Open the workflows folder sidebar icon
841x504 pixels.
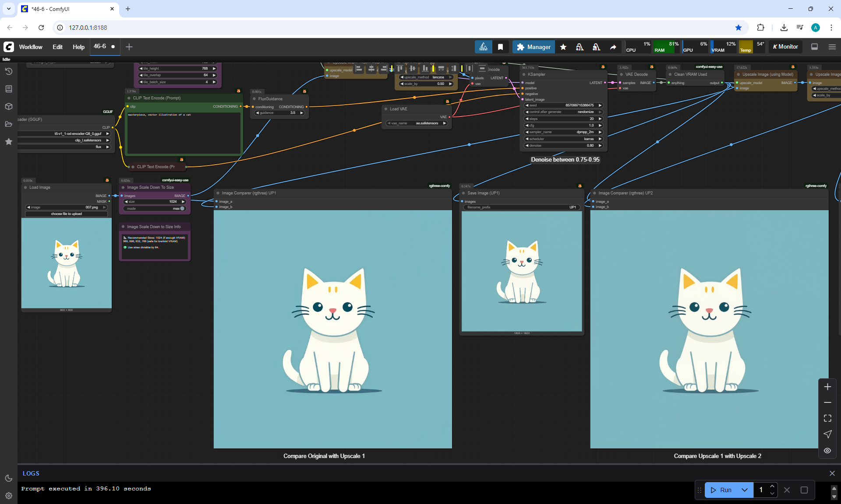[x=8, y=124]
